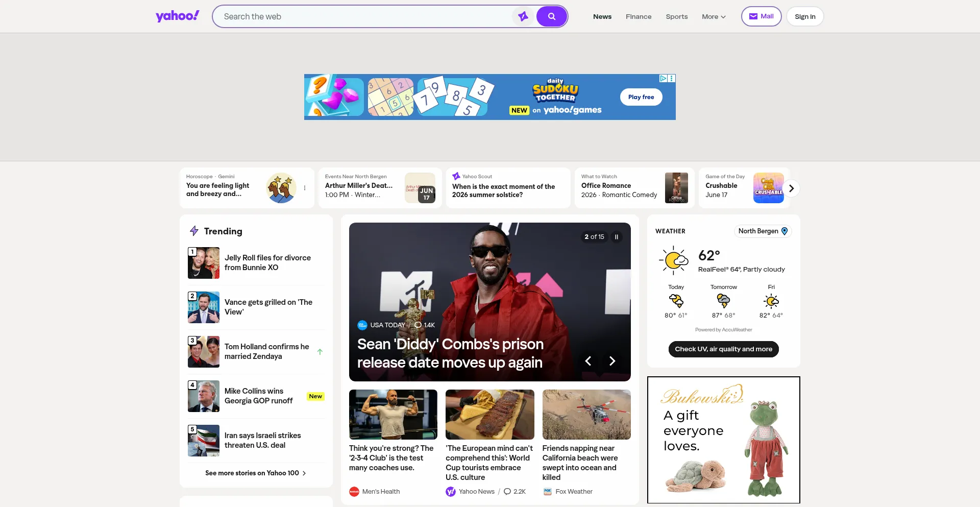Screen dimensions: 980x507
Task: Open Vance gets grilled on 'The View'
Action: pyautogui.click(x=268, y=307)
